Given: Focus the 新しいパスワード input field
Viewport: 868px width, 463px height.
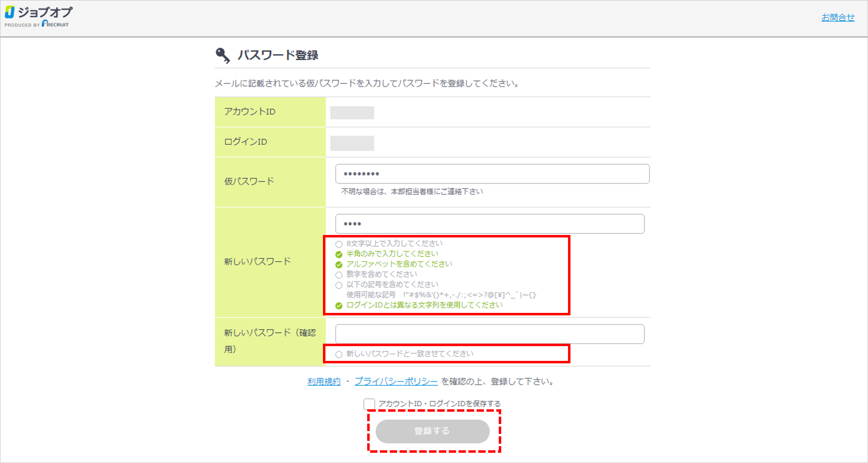Looking at the screenshot, I should 489,224.
